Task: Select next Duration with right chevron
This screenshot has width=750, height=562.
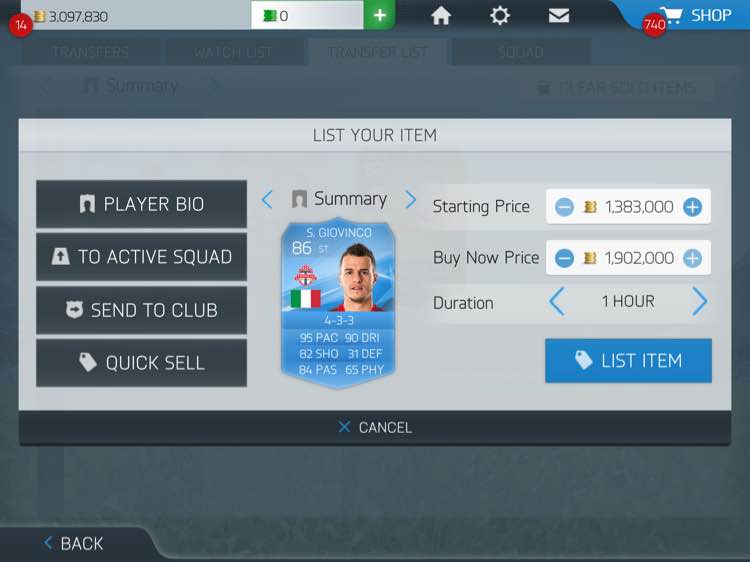Action: 699,301
